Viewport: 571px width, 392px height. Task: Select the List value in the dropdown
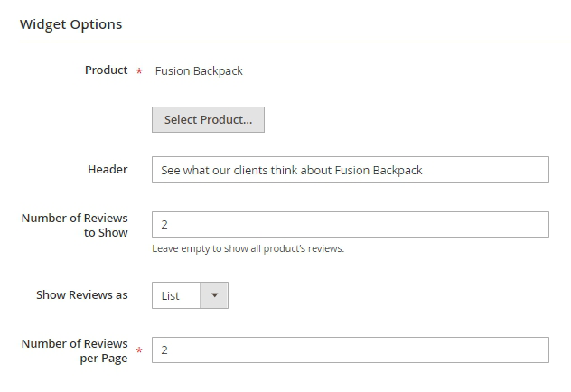(x=171, y=295)
